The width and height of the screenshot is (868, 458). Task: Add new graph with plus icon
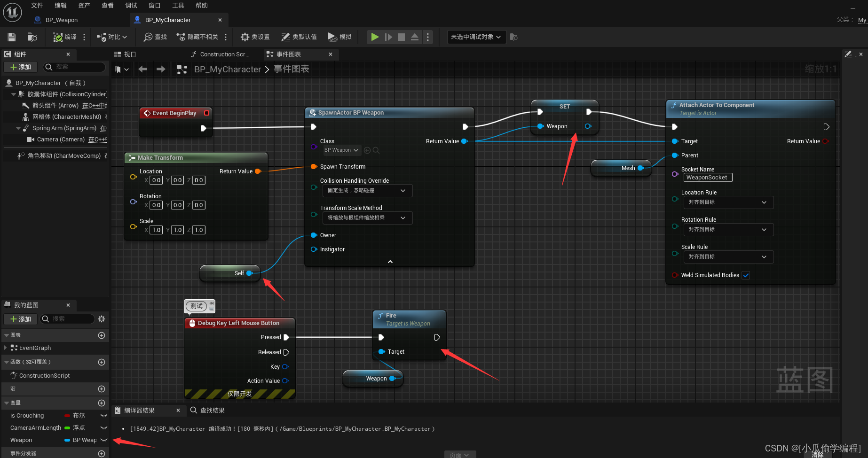(102, 335)
